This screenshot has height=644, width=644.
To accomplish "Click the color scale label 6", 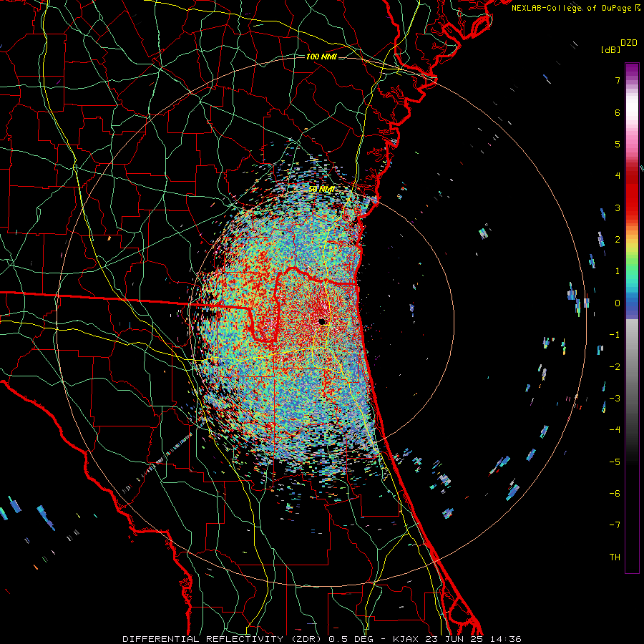I will [618, 112].
